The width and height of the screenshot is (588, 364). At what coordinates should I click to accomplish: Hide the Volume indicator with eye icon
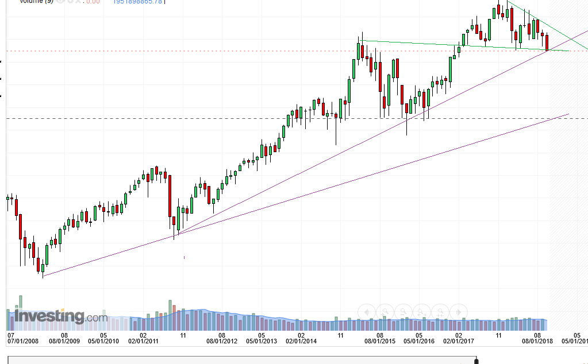point(60,2)
